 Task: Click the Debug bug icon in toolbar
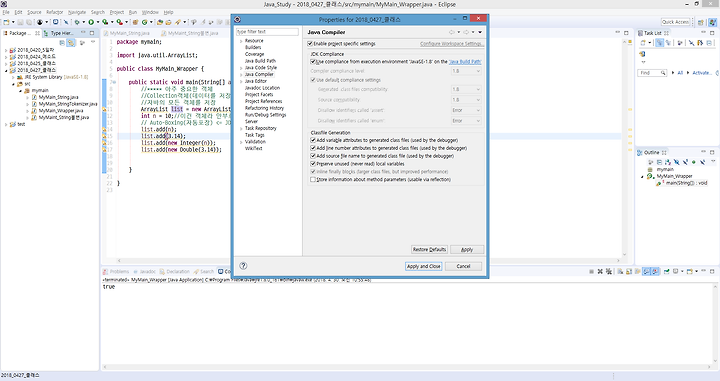[77, 22]
